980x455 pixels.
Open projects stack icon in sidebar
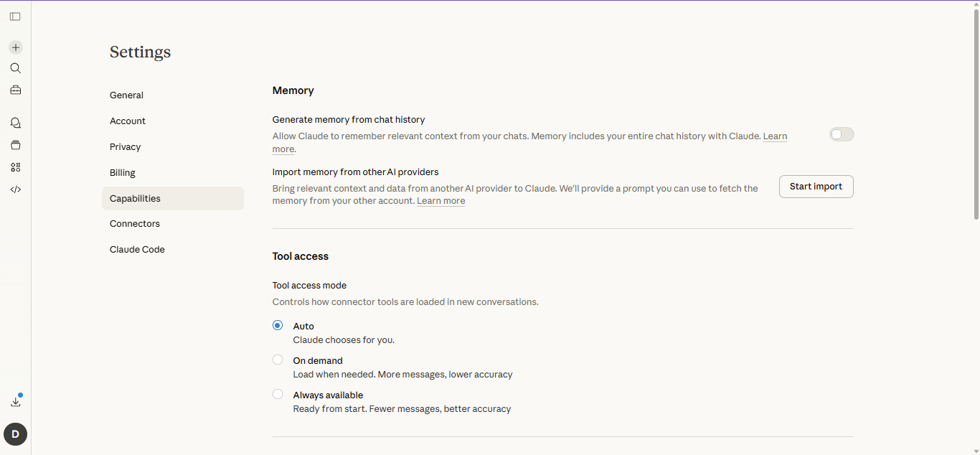[16, 145]
